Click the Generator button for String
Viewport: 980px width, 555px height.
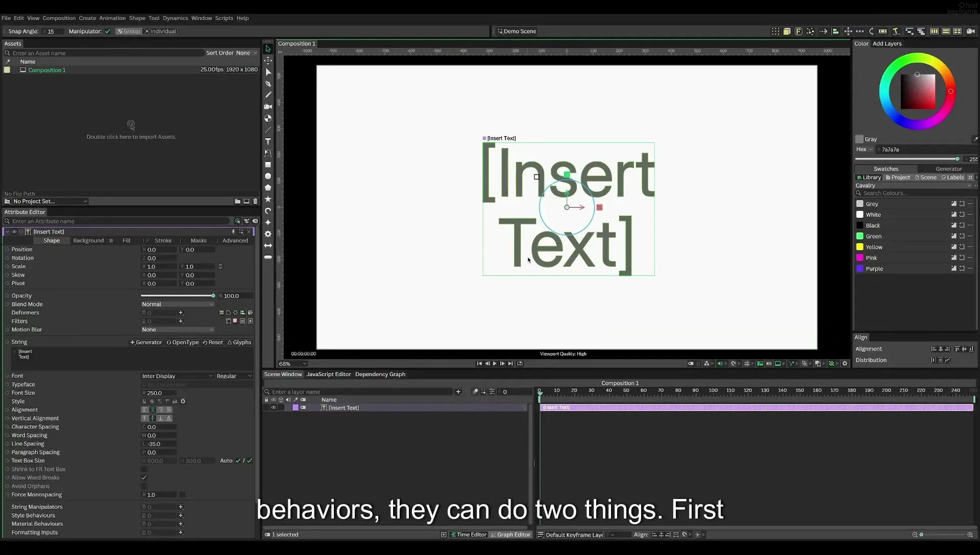click(146, 342)
